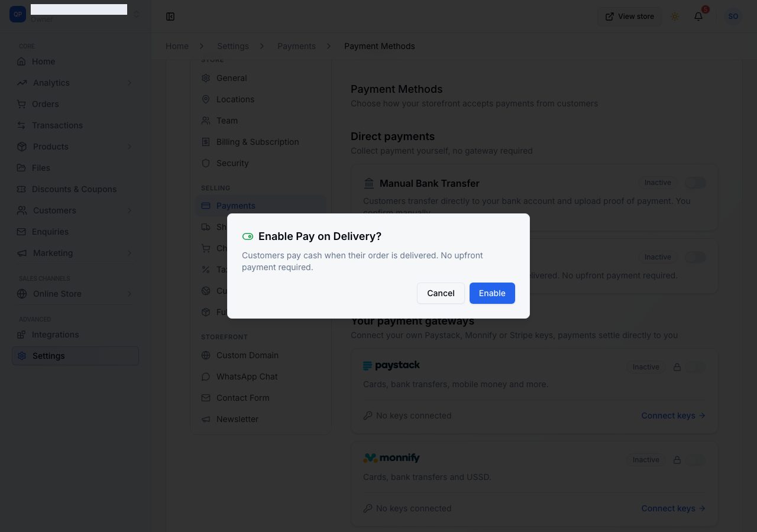Click the Monnify lock icon
The image size is (757, 532).
[x=677, y=460]
